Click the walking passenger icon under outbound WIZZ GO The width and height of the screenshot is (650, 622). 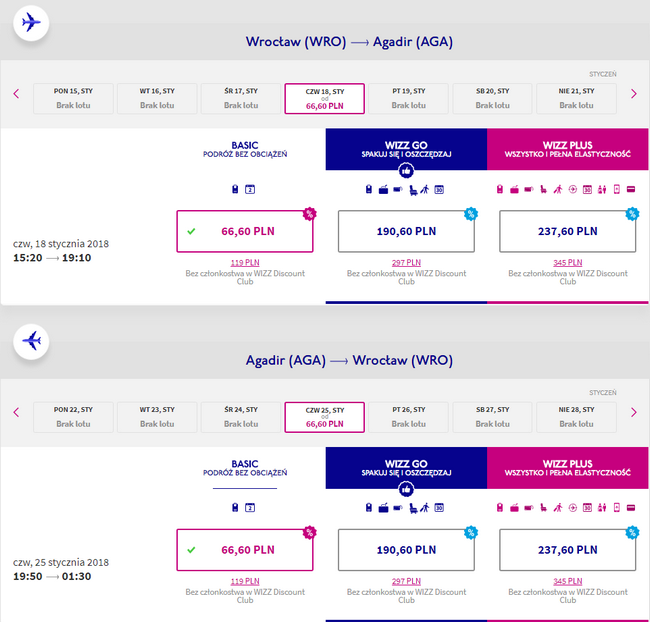click(424, 190)
